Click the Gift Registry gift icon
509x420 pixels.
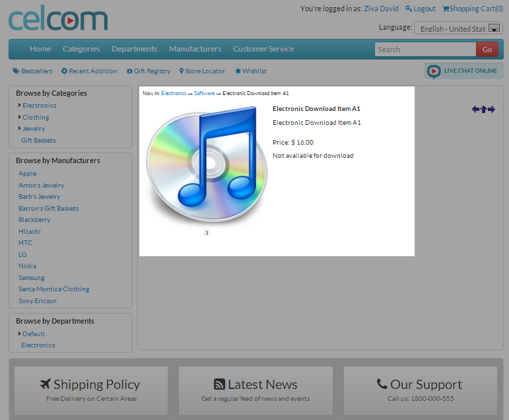coord(129,71)
